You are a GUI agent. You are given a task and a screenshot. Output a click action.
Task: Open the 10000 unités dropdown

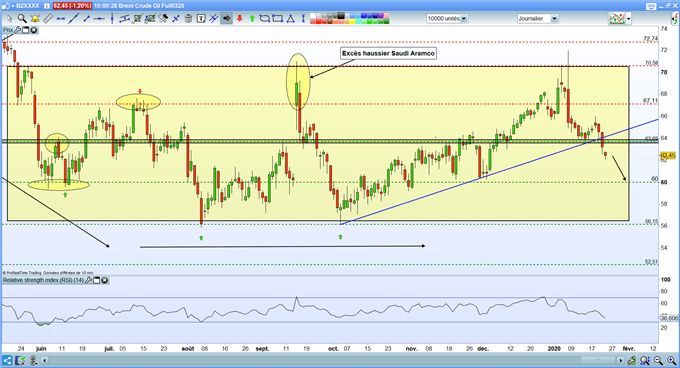pyautogui.click(x=464, y=19)
